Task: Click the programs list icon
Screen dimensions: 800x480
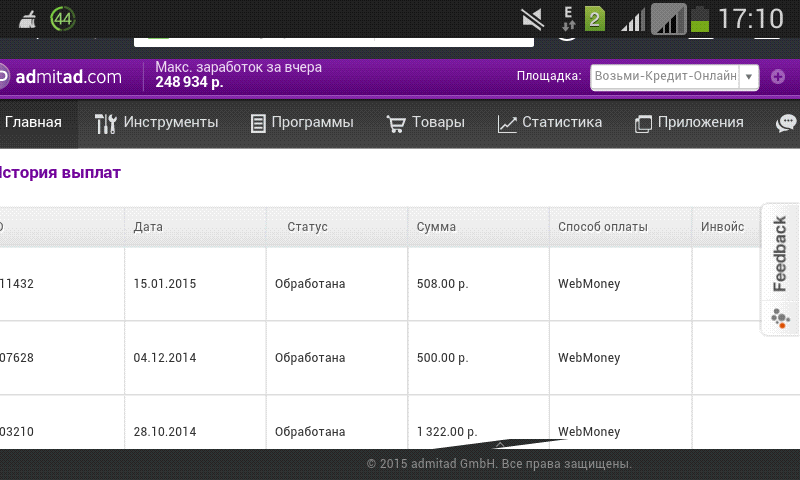Action: coord(258,123)
